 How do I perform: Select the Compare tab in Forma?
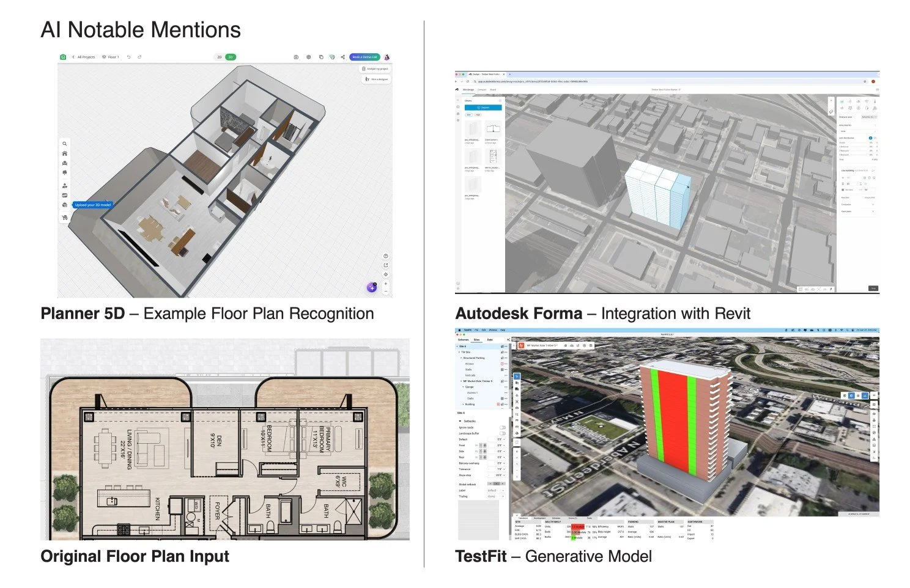pyautogui.click(x=482, y=89)
